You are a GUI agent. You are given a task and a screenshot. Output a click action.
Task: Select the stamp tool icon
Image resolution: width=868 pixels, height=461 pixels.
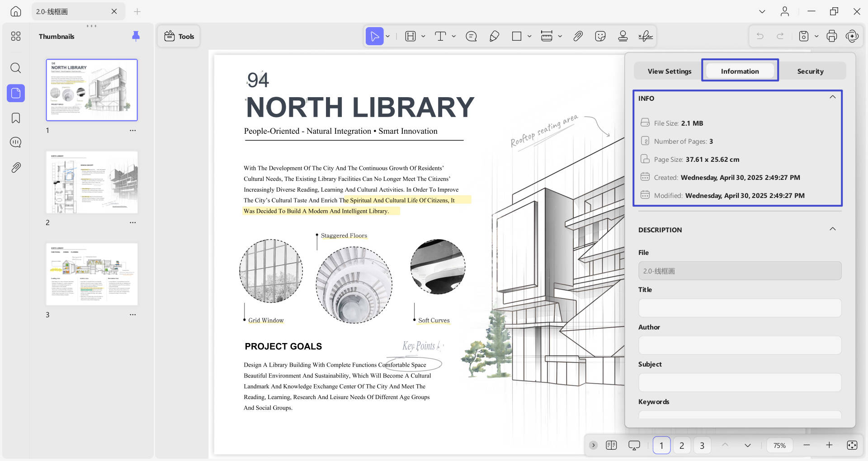point(623,36)
